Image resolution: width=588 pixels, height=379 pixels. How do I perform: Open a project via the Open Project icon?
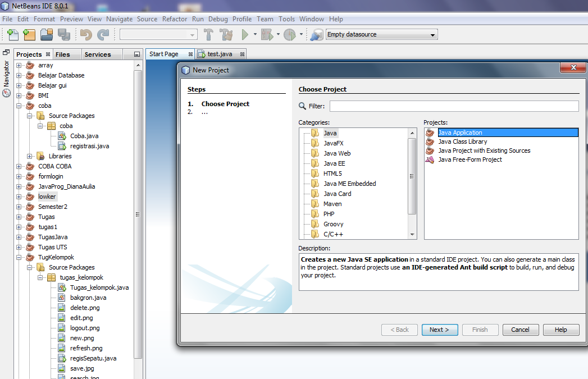(47, 34)
